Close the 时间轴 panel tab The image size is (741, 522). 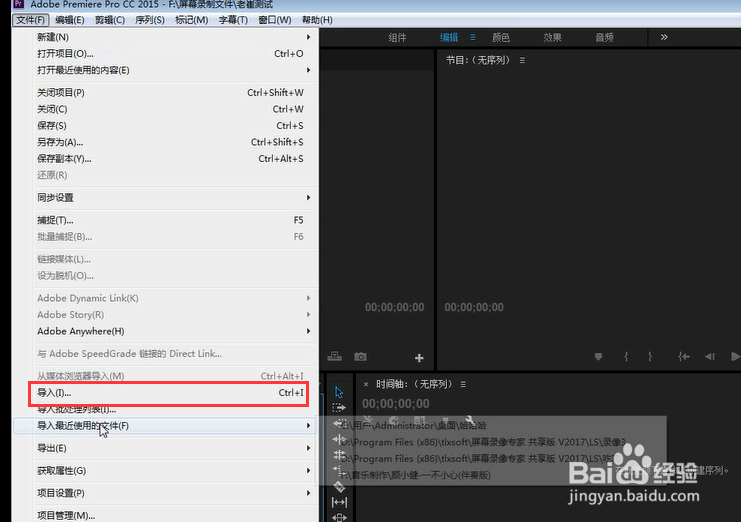tap(366, 385)
